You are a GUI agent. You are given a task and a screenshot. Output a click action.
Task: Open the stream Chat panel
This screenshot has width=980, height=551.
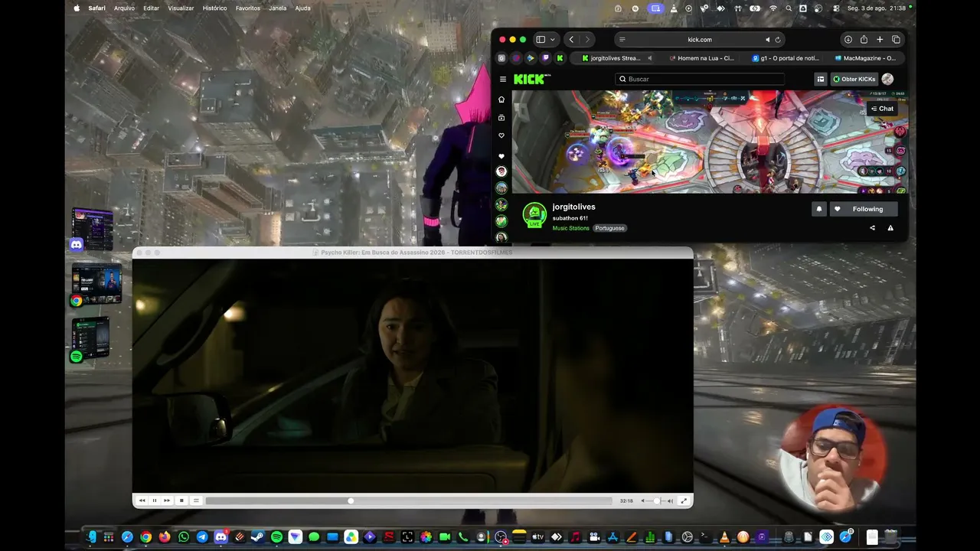point(882,109)
